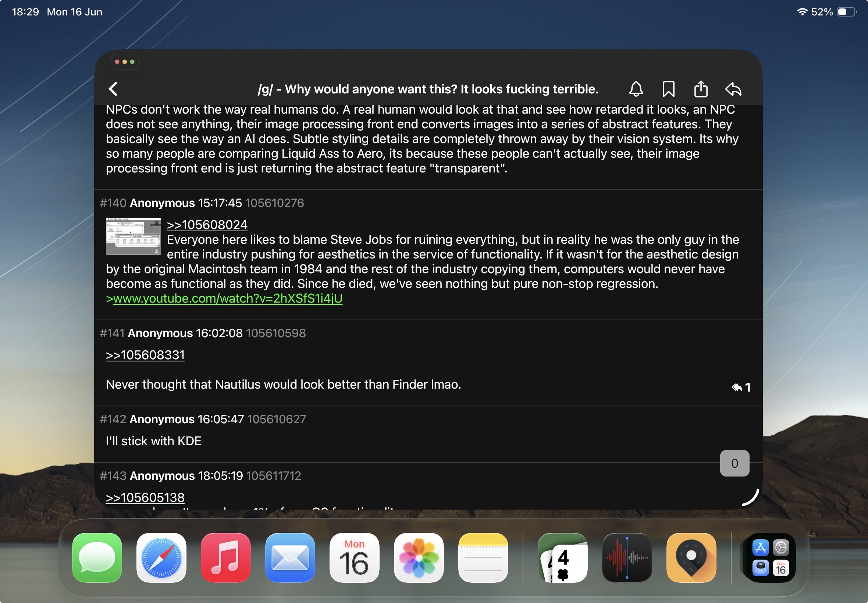Show replies to post #141
Viewport: 868px width, 603px height.
tap(741, 387)
